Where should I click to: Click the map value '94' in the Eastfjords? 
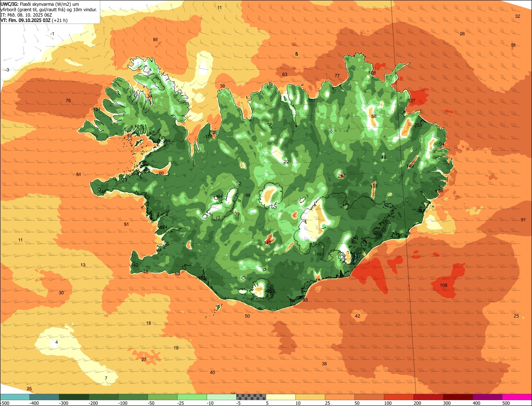pos(442,144)
